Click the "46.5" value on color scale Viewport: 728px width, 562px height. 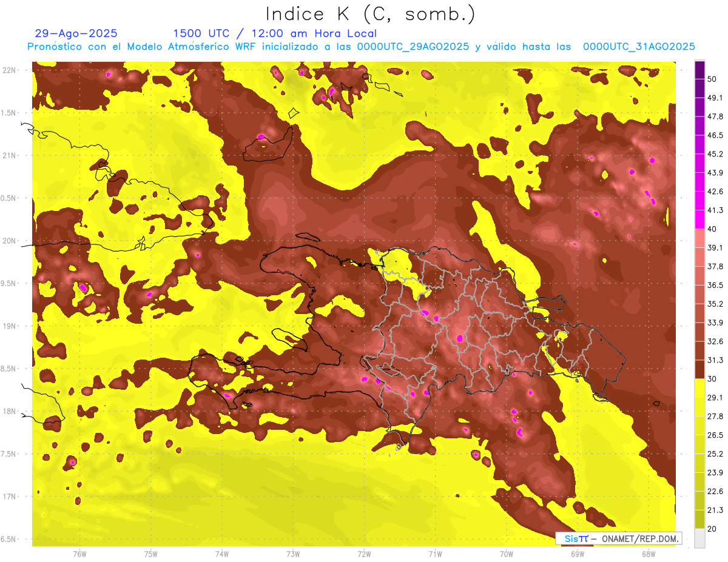(714, 135)
